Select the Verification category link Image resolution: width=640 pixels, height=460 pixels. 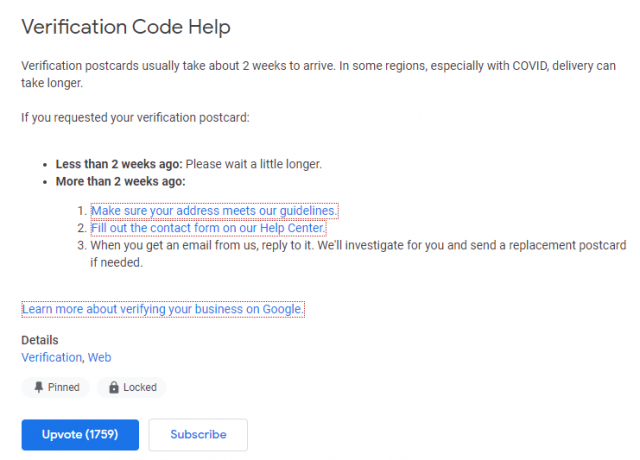click(51, 357)
